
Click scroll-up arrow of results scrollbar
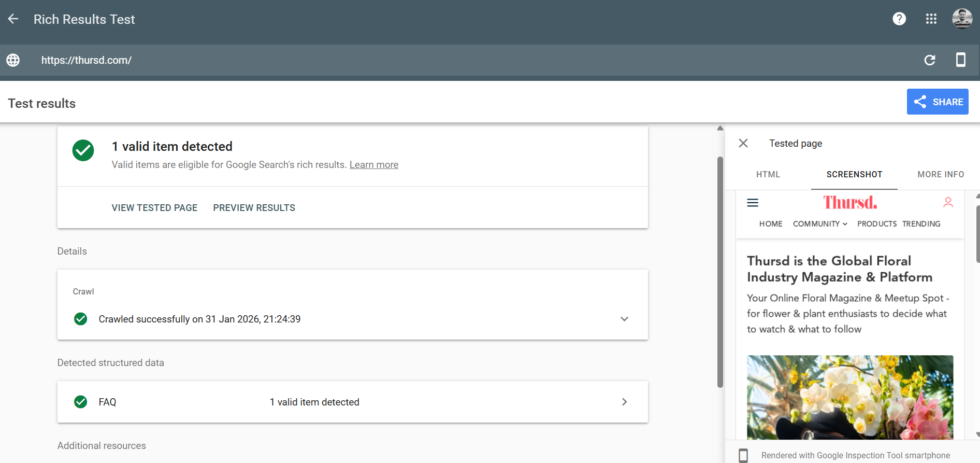click(720, 128)
